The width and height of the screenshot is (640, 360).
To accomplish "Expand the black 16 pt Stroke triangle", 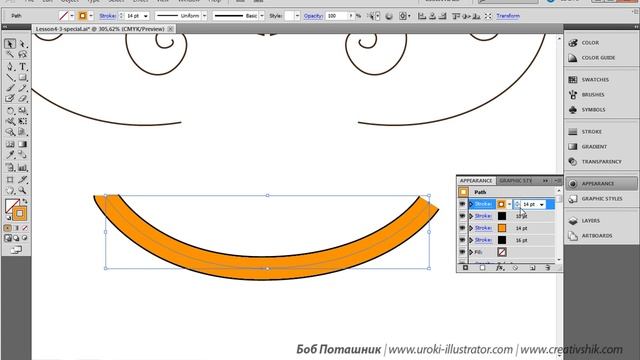I will (471, 240).
